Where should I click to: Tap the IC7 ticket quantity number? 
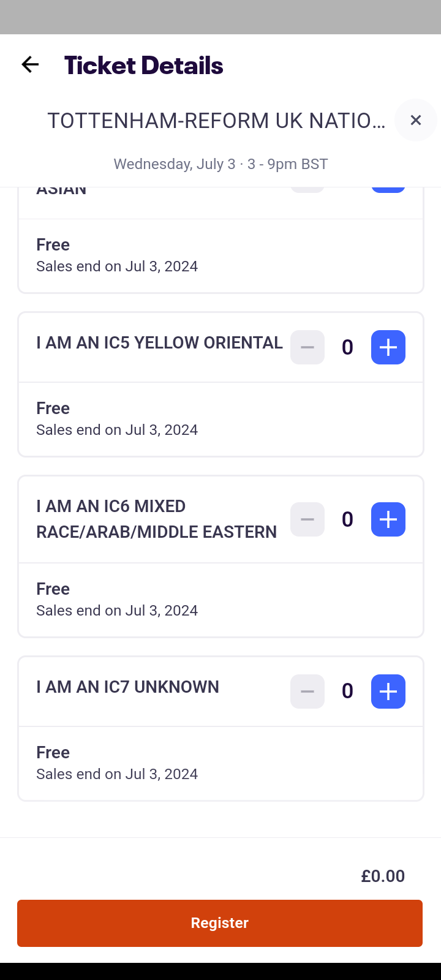pyautogui.click(x=347, y=691)
